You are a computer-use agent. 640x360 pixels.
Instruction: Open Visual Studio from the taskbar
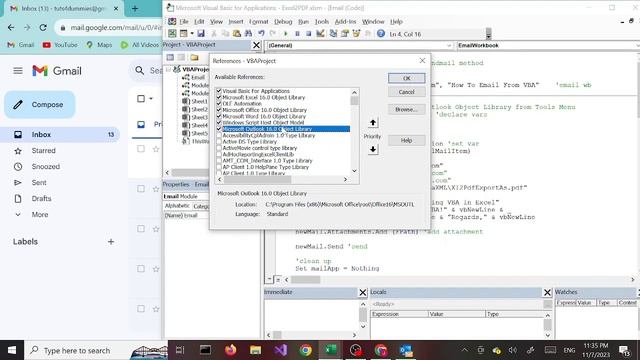pyautogui.click(x=280, y=350)
